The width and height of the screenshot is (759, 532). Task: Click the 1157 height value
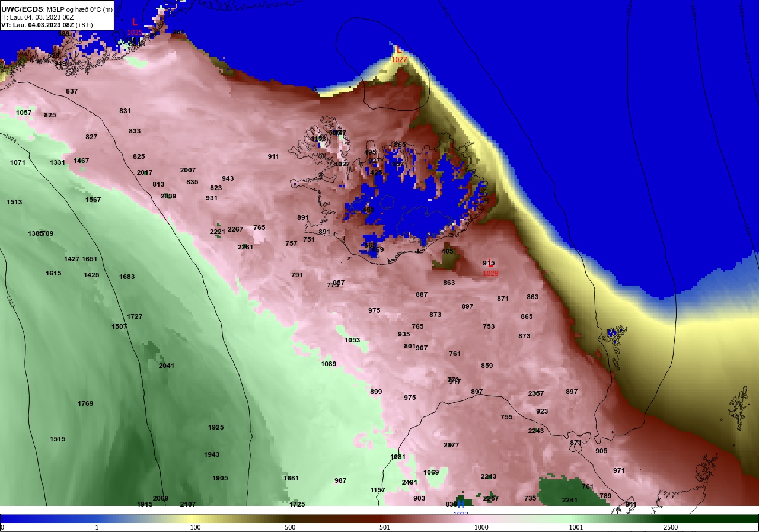pos(378,490)
